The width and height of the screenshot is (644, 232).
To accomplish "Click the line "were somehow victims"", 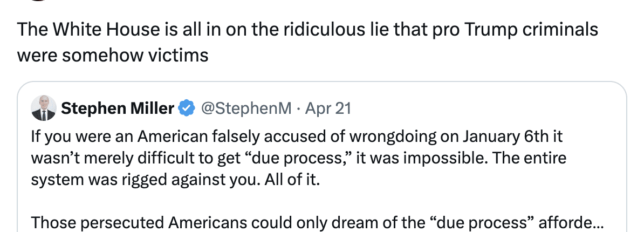I will coord(113,55).
